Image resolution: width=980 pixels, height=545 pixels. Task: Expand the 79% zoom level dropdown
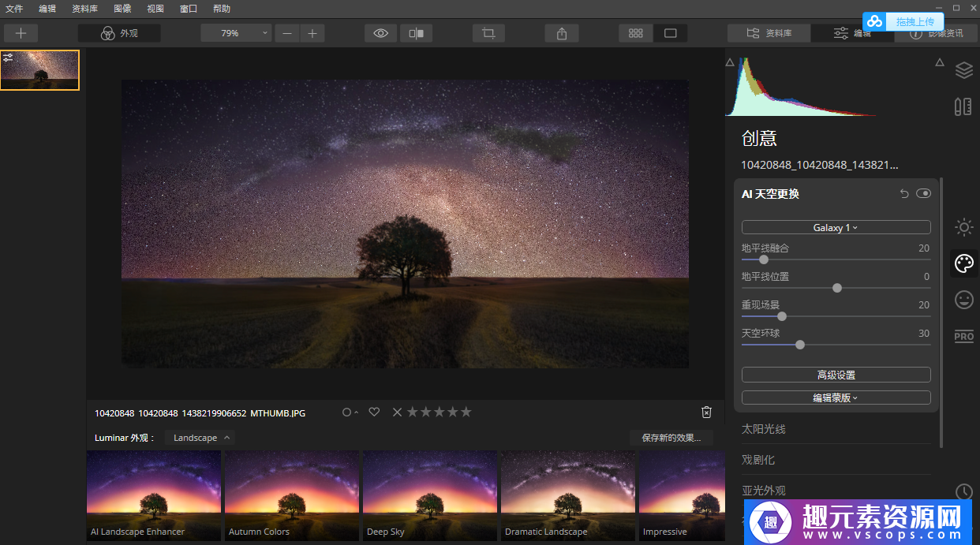(235, 33)
